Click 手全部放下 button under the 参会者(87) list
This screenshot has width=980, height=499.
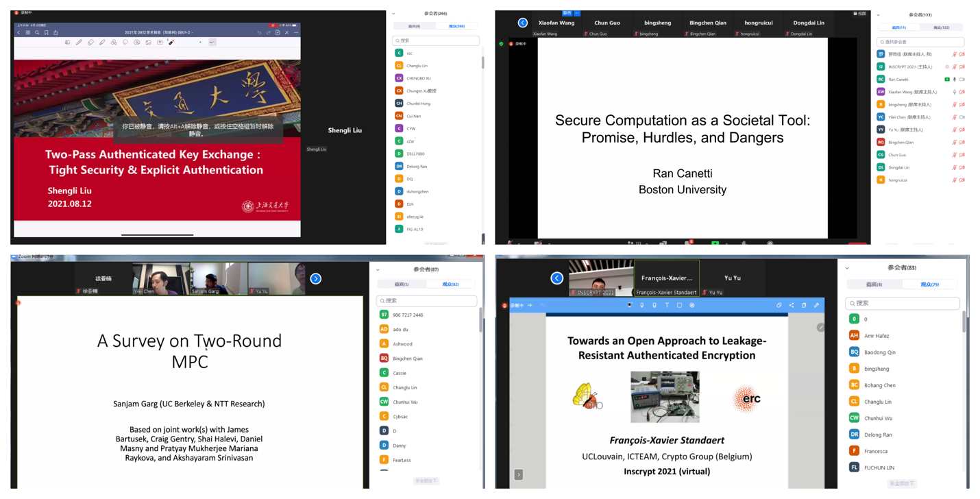click(x=426, y=481)
